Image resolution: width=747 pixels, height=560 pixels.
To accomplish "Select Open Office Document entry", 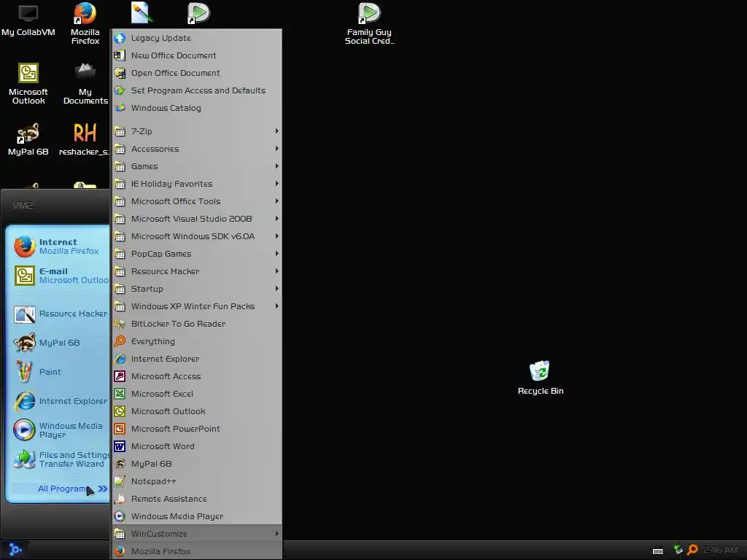I will 197,73.
